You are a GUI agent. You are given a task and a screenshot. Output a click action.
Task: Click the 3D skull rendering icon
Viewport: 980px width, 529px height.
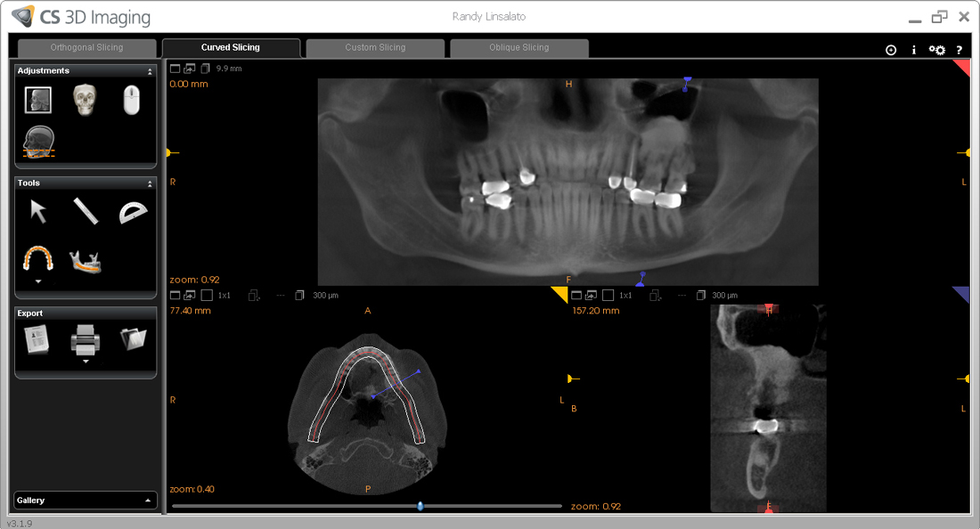pyautogui.click(x=85, y=99)
